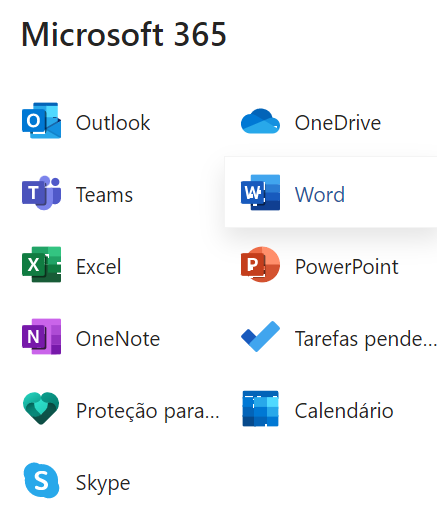Click the Proteção para... label

(148, 411)
